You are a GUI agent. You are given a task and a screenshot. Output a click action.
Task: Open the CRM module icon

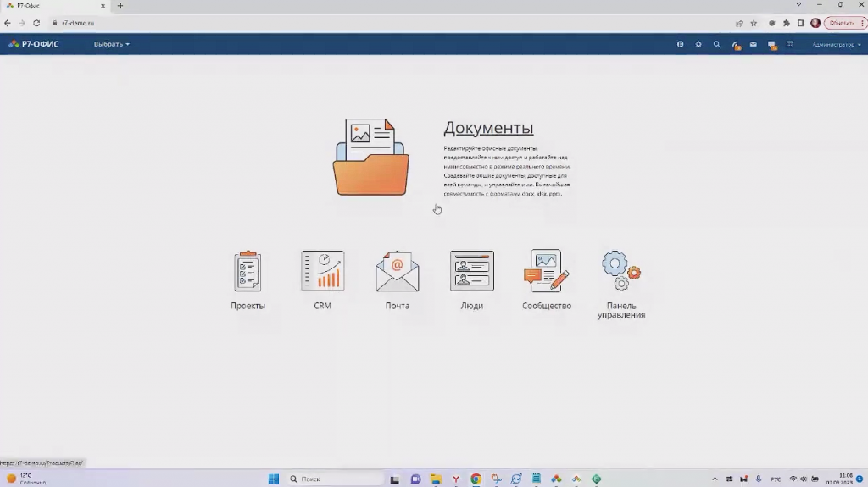tap(323, 271)
